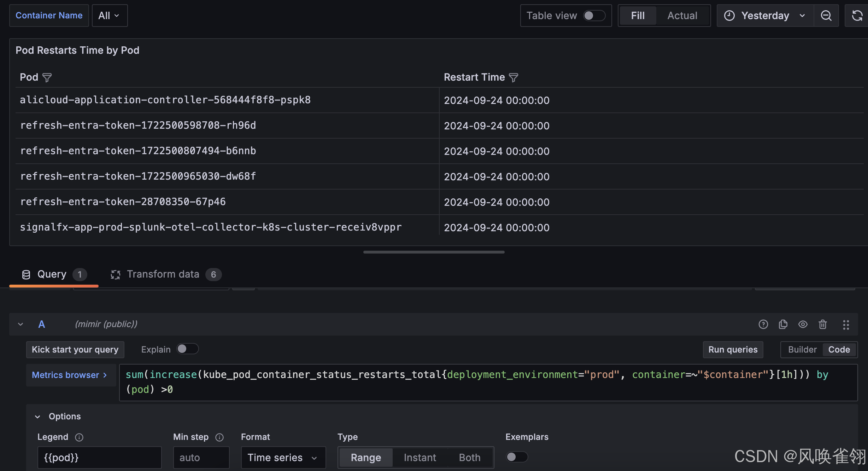Open the Format Time series dropdown
This screenshot has height=471, width=868.
point(283,458)
